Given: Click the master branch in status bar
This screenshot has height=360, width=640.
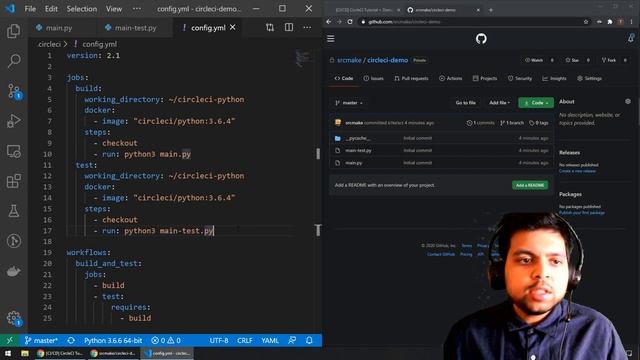Looking at the screenshot, I should (x=41, y=340).
